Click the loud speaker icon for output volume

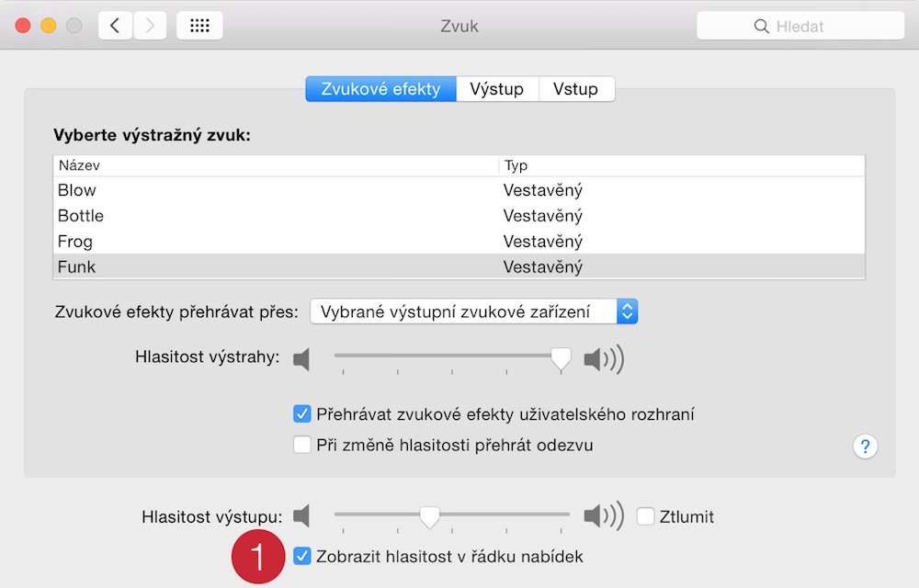603,516
